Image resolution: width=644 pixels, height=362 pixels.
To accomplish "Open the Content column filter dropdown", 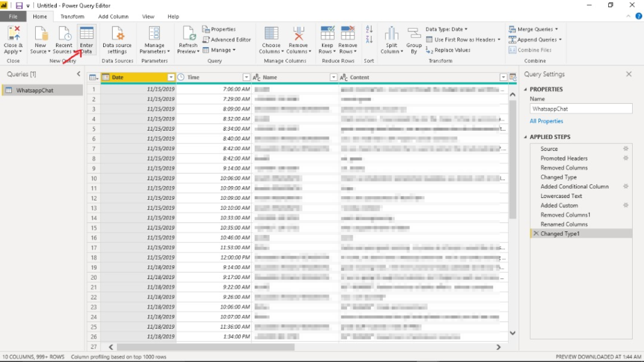I will (x=503, y=77).
